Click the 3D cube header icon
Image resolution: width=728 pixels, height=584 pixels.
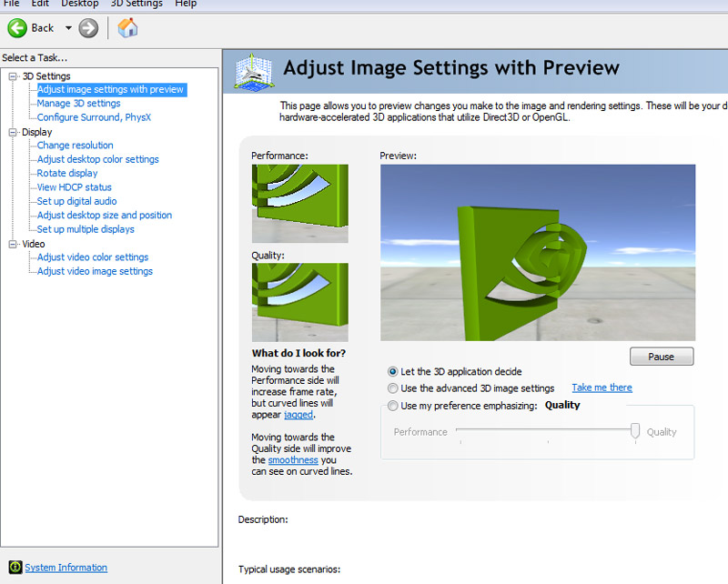coord(254,72)
